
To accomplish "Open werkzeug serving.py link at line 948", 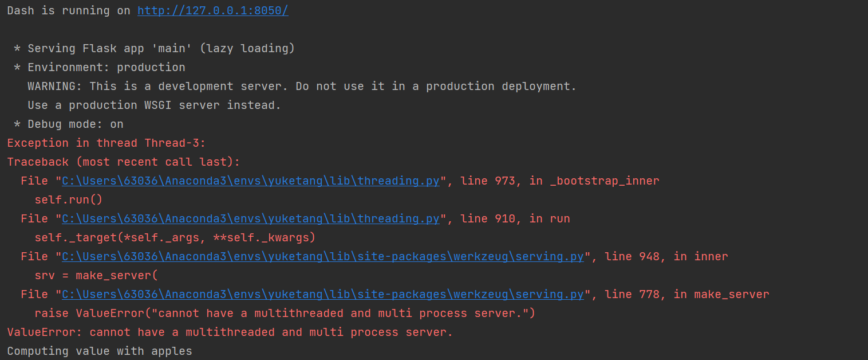I will (323, 257).
